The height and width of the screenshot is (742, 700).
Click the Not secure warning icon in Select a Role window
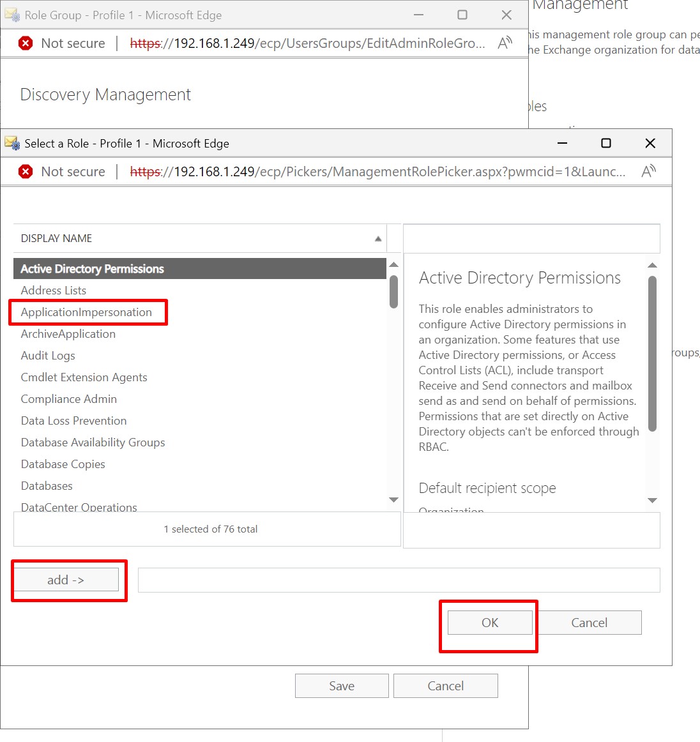(26, 171)
